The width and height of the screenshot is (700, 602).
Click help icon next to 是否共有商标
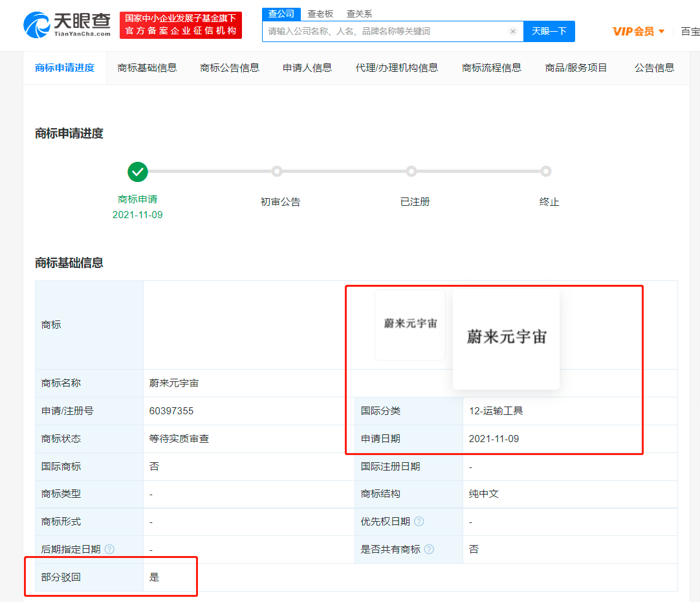(429, 550)
